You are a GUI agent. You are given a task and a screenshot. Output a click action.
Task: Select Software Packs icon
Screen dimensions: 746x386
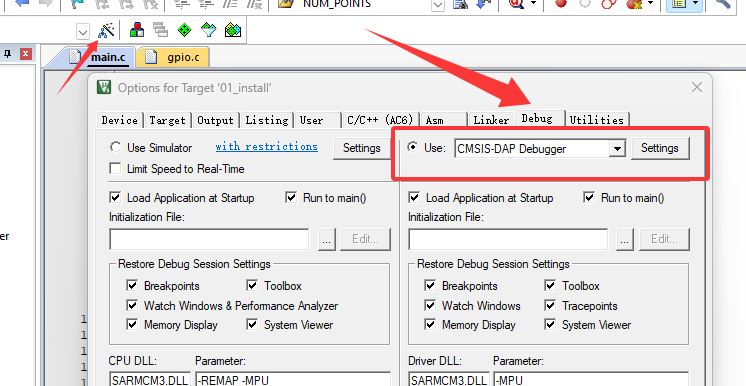tap(209, 30)
